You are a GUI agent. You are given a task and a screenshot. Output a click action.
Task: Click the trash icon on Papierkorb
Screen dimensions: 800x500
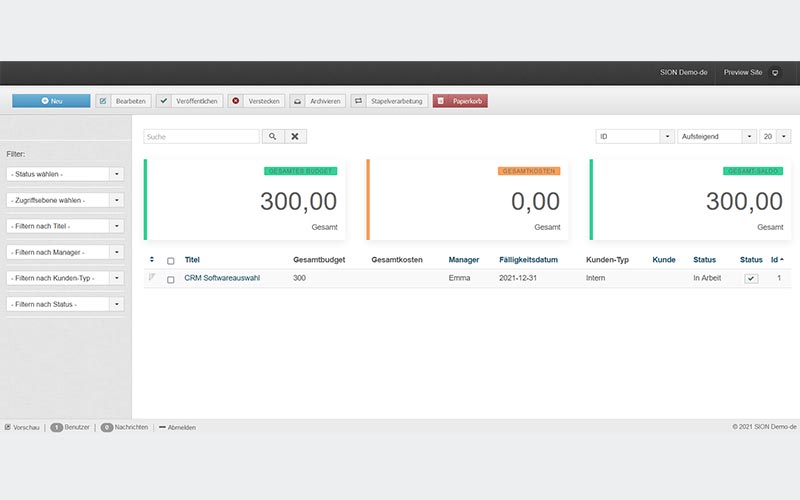point(441,101)
